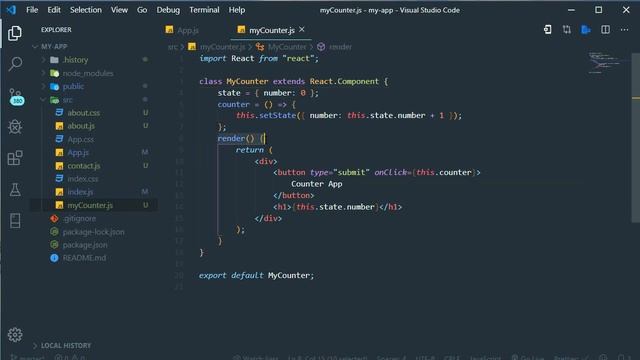The height and width of the screenshot is (360, 640).
Task: Click the activity bar icon below the flask
Action: click(x=15, y=220)
